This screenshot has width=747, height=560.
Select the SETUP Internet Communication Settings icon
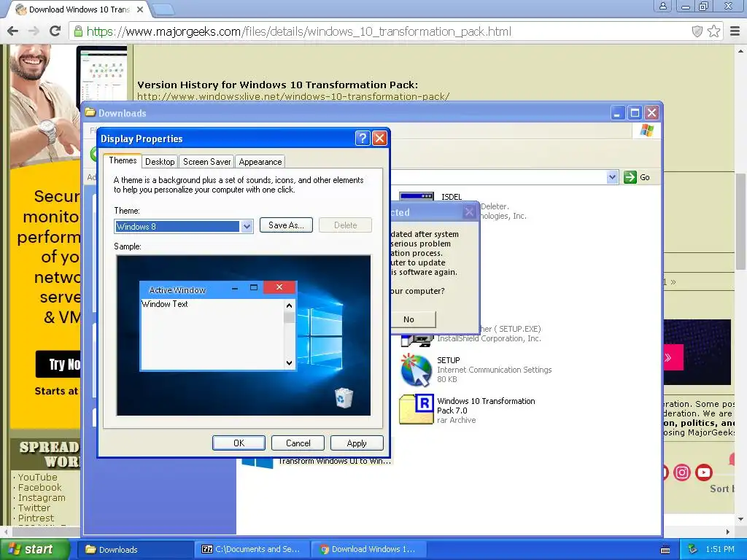click(417, 370)
